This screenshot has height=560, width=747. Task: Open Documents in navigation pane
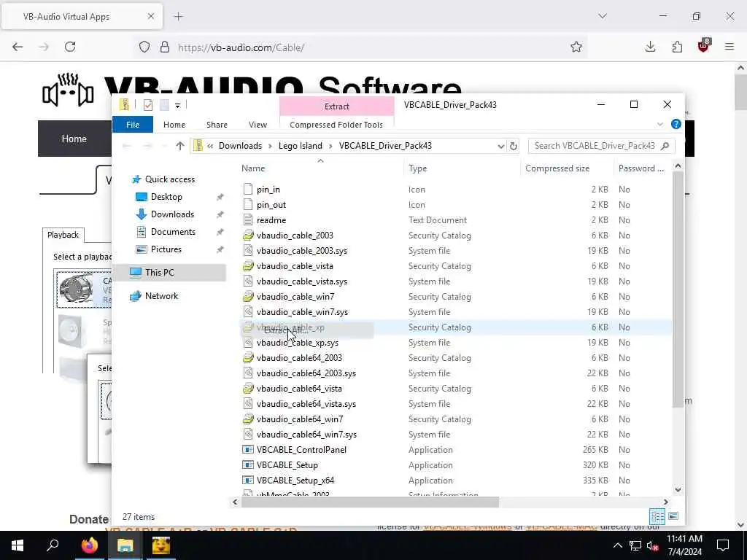173,232
